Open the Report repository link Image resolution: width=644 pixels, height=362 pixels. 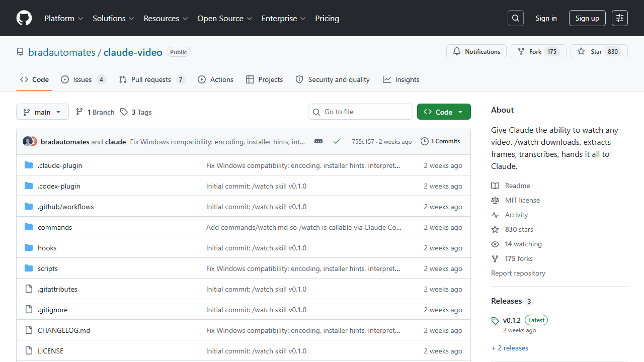tap(518, 273)
